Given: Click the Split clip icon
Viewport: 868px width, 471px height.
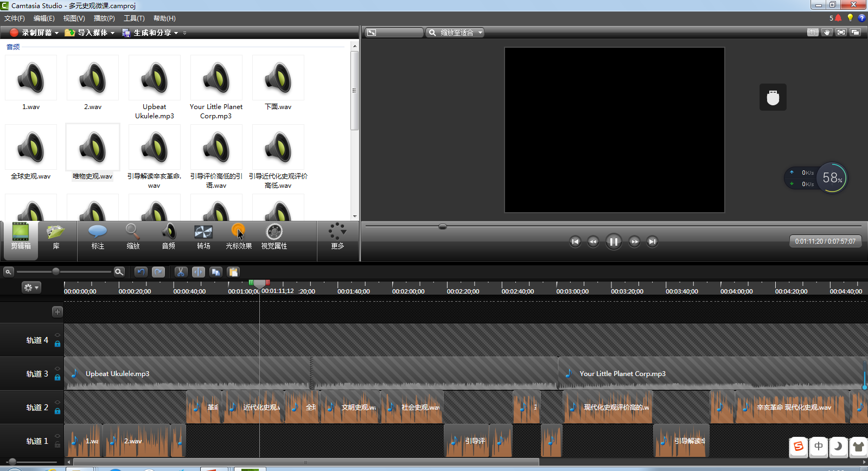Looking at the screenshot, I should tap(199, 272).
